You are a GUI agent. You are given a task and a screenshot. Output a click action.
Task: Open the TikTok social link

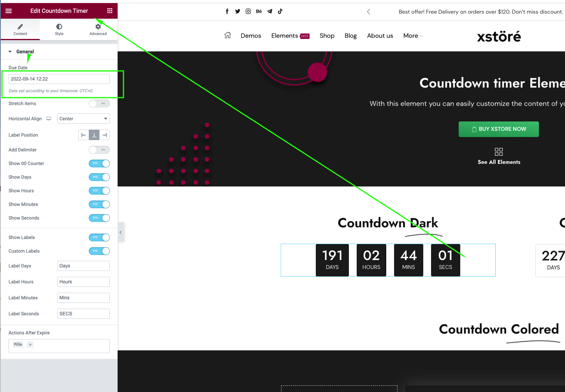[280, 11]
